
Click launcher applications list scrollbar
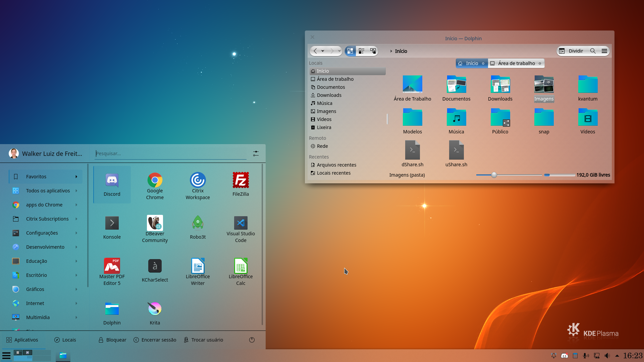(x=262, y=245)
